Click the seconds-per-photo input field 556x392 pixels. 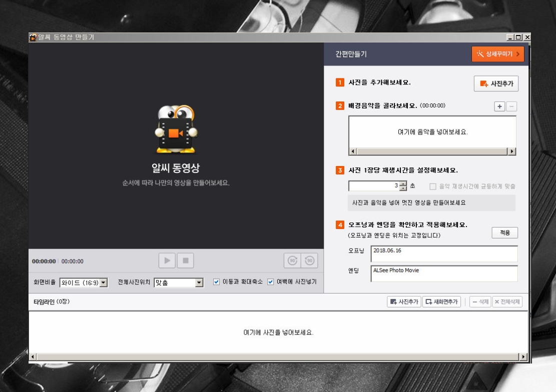click(374, 185)
